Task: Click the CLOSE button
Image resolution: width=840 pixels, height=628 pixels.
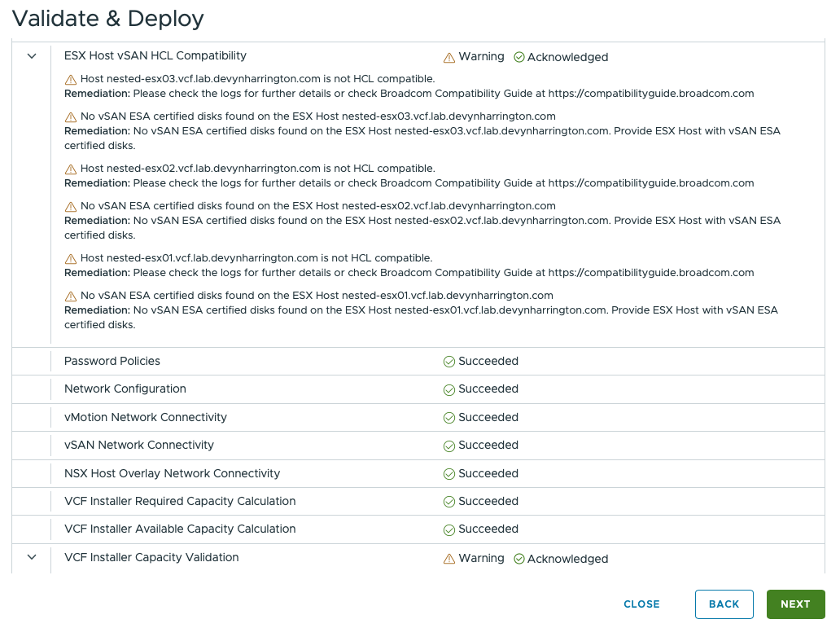Action: pyautogui.click(x=641, y=604)
